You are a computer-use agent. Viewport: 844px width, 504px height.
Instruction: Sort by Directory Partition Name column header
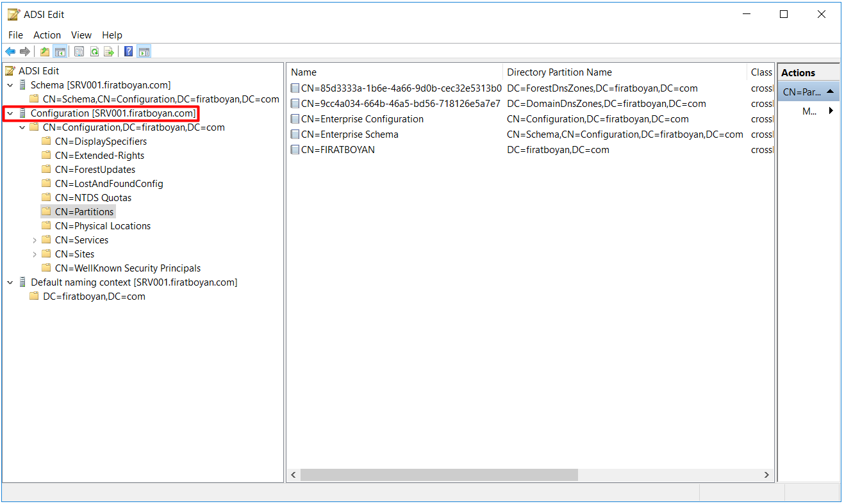(625, 72)
